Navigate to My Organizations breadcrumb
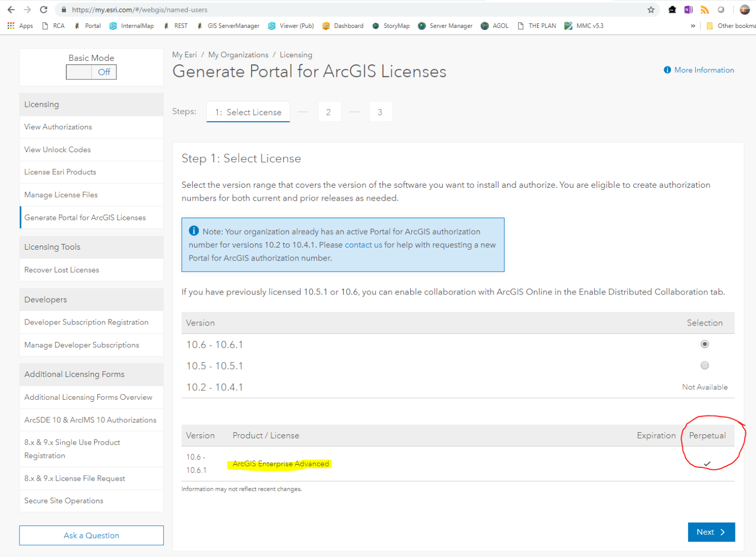 pos(238,55)
